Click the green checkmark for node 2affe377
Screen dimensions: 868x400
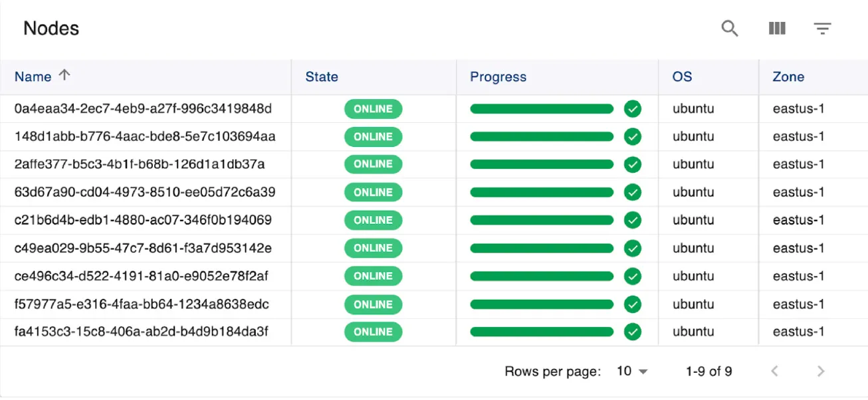click(x=633, y=164)
